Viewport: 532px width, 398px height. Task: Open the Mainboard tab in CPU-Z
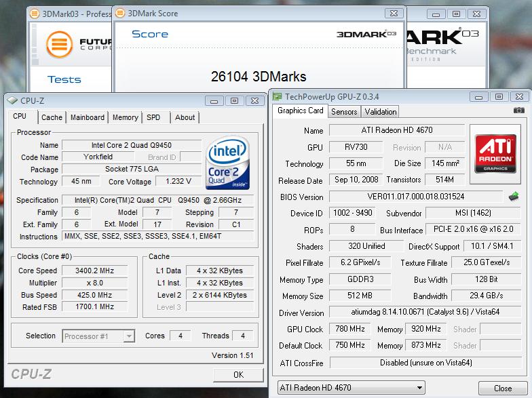(87, 117)
